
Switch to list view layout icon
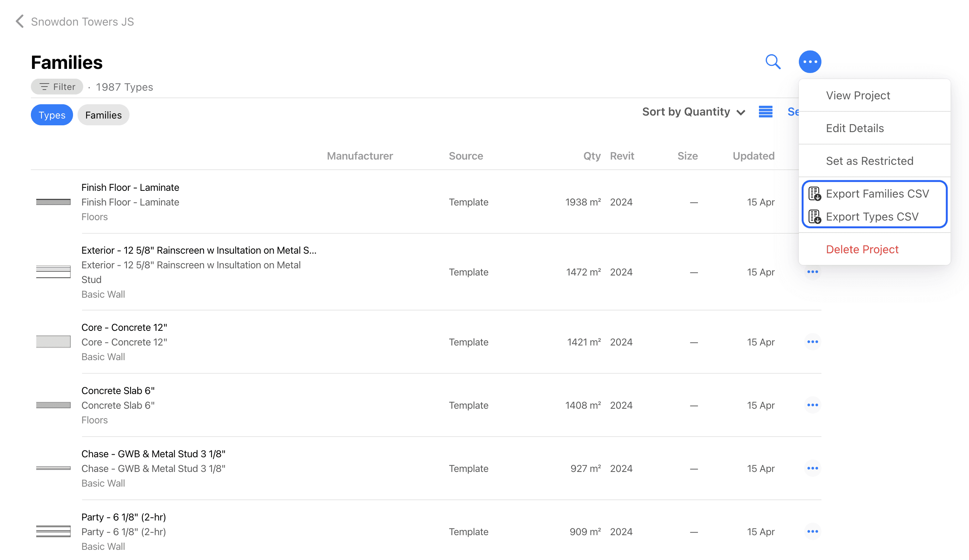[765, 112]
